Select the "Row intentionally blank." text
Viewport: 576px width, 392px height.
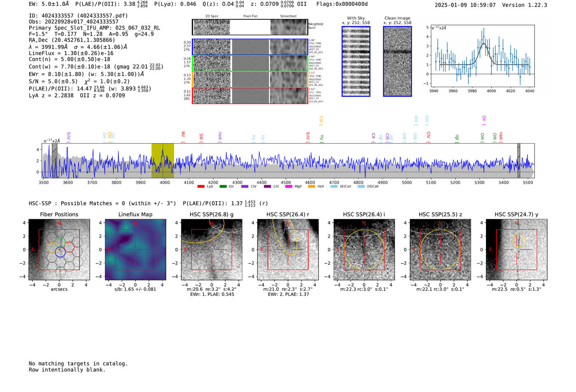(x=67, y=370)
